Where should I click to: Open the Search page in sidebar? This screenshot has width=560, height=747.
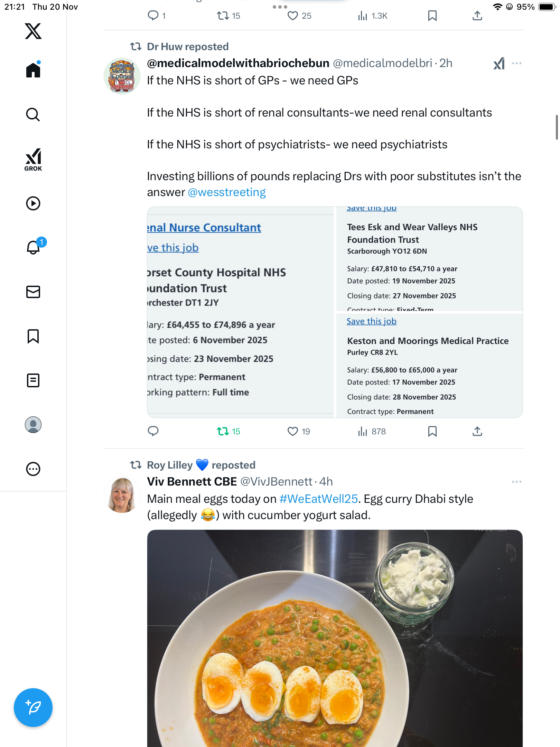pos(33,114)
